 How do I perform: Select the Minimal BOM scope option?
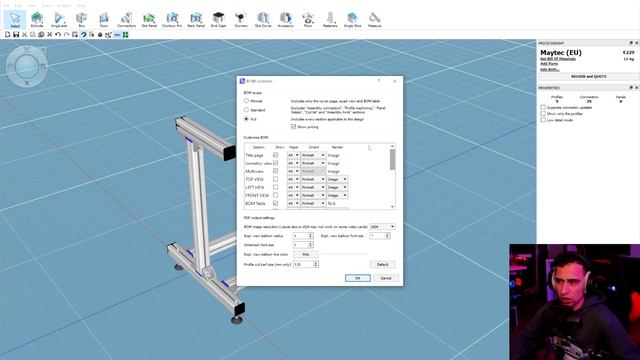coord(246,101)
